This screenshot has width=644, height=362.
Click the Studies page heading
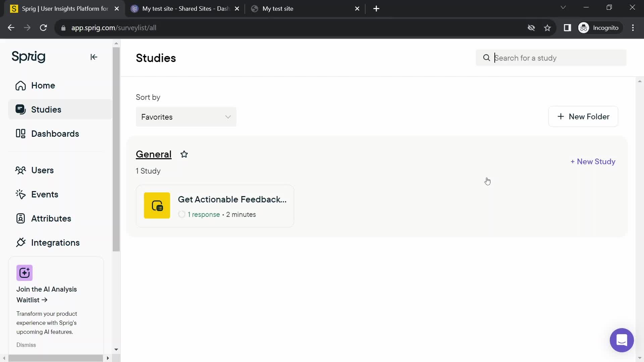click(156, 58)
